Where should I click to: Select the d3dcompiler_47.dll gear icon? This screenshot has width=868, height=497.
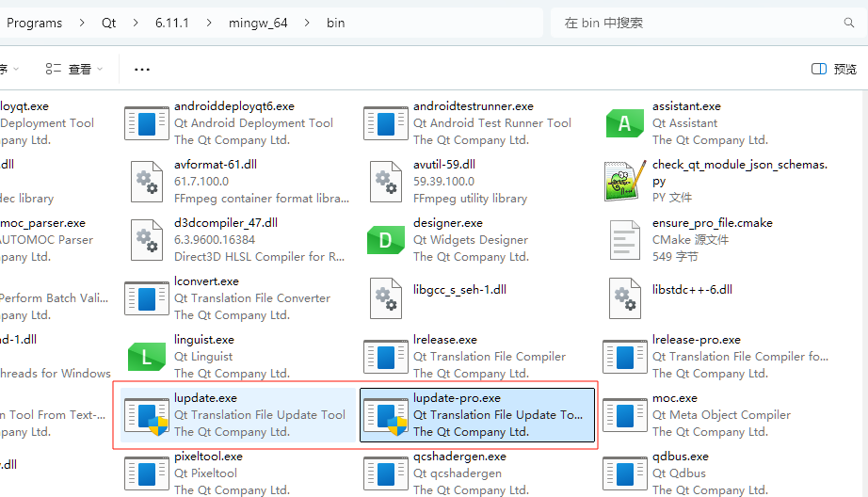coord(147,240)
